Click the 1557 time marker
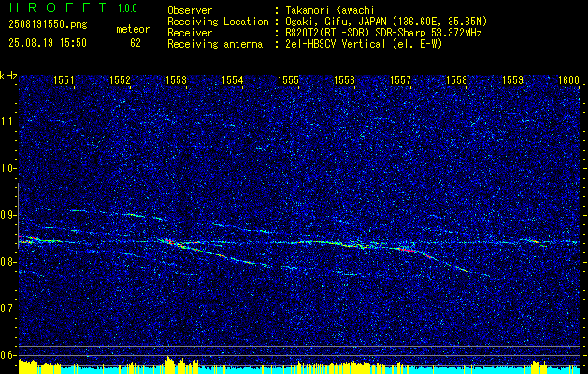 [400, 79]
